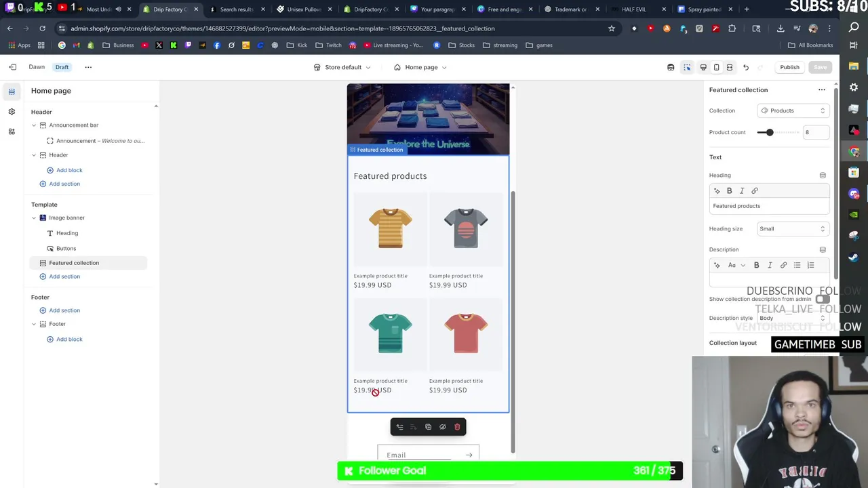Select the Buttons block under Image banner
The image size is (868, 488).
(x=66, y=249)
